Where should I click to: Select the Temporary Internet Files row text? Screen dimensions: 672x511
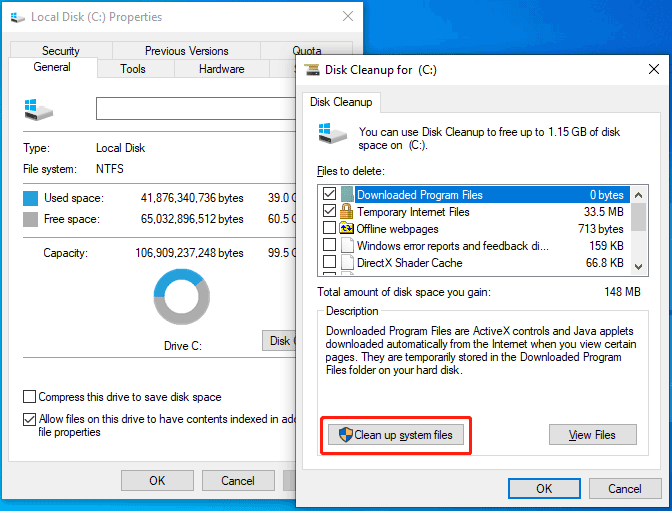pos(413,212)
